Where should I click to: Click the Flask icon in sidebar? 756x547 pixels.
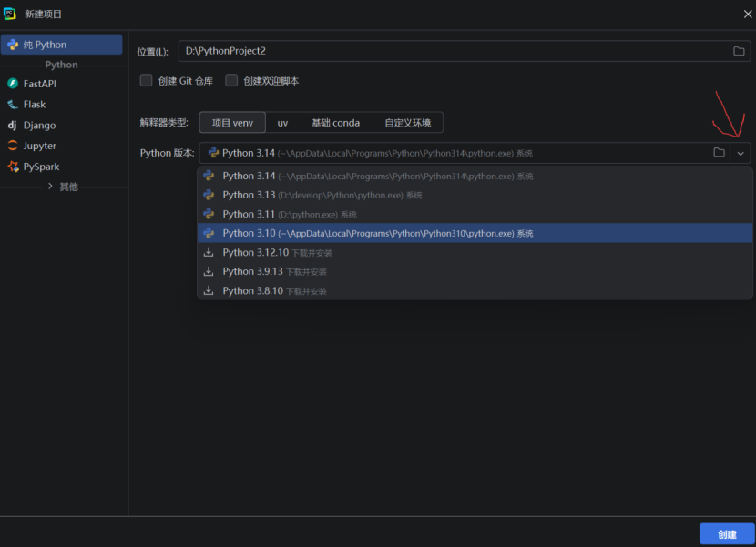click(x=13, y=105)
